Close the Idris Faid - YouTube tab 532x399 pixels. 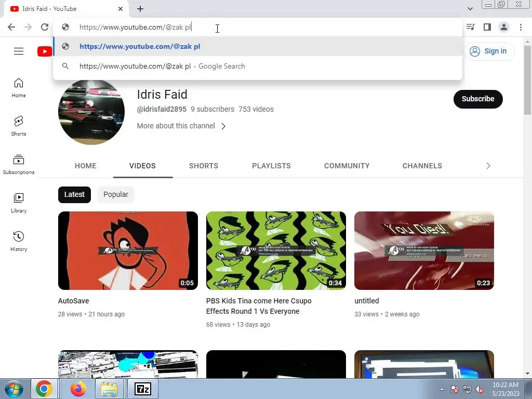tap(121, 9)
